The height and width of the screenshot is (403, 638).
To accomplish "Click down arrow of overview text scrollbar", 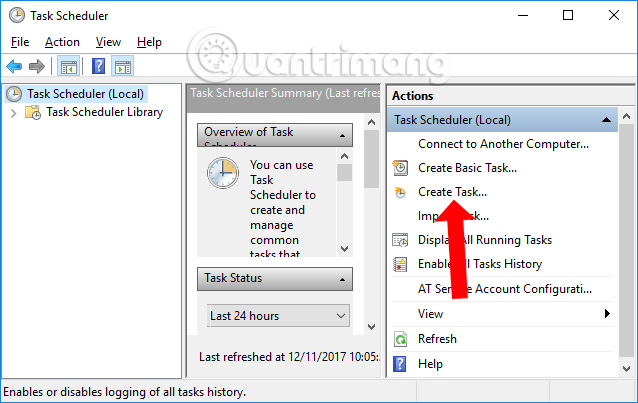I will click(x=345, y=248).
